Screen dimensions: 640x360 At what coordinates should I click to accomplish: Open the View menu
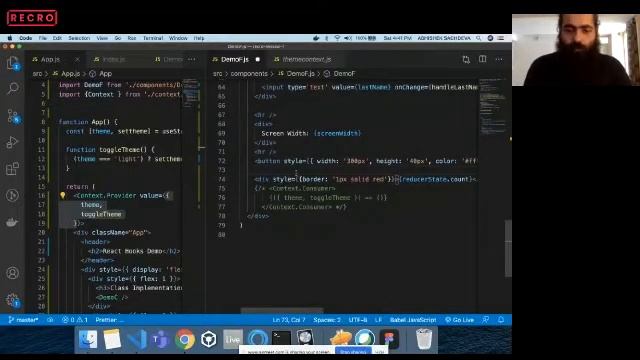coord(102,38)
